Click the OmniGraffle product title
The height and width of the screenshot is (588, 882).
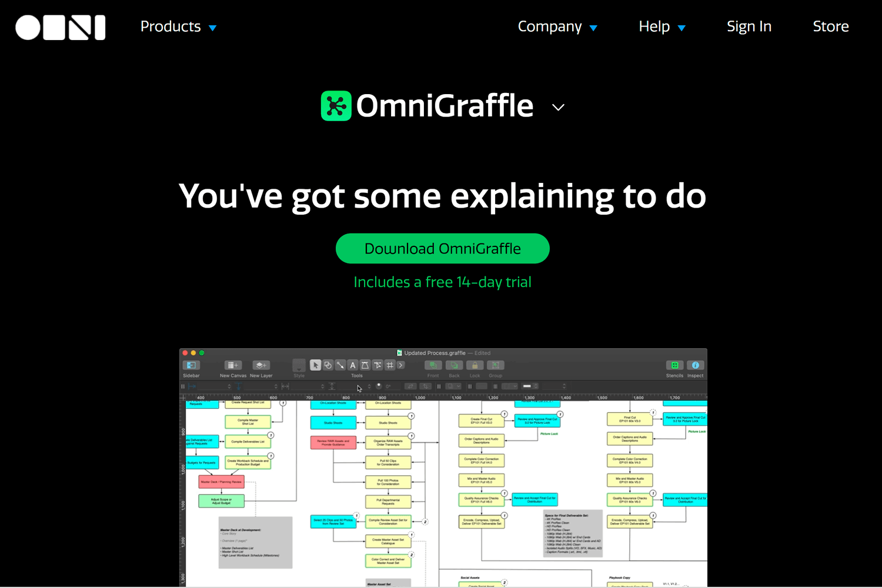tap(445, 106)
